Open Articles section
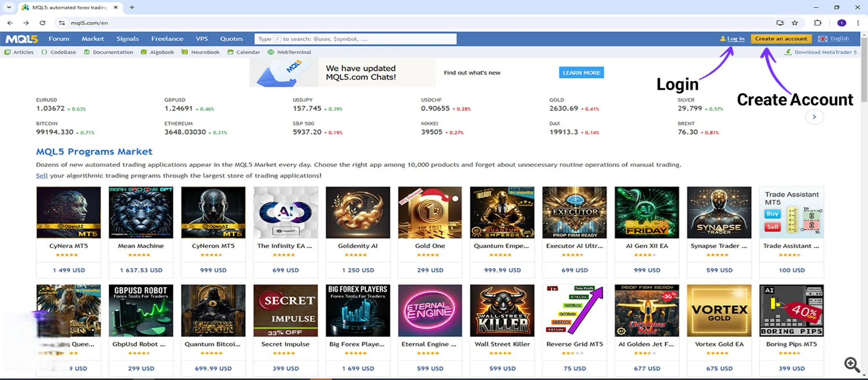Screen dimensions: 868x380 pyautogui.click(x=19, y=52)
